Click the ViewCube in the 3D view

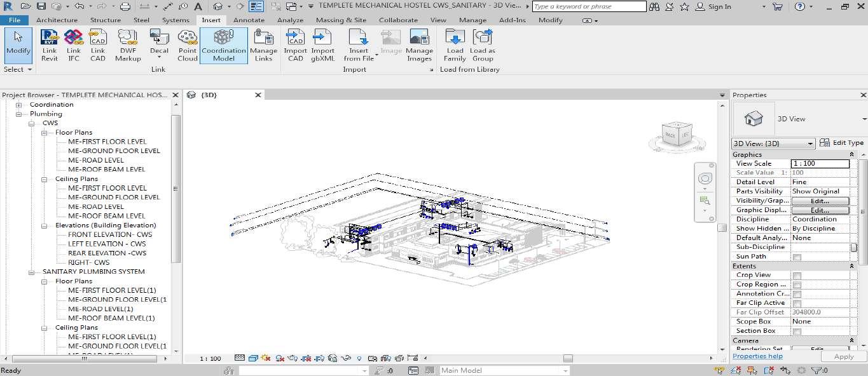click(x=677, y=135)
